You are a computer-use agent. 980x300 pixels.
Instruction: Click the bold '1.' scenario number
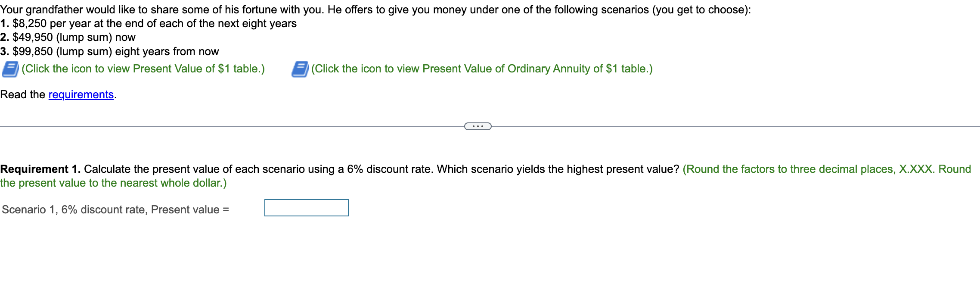[x=5, y=23]
